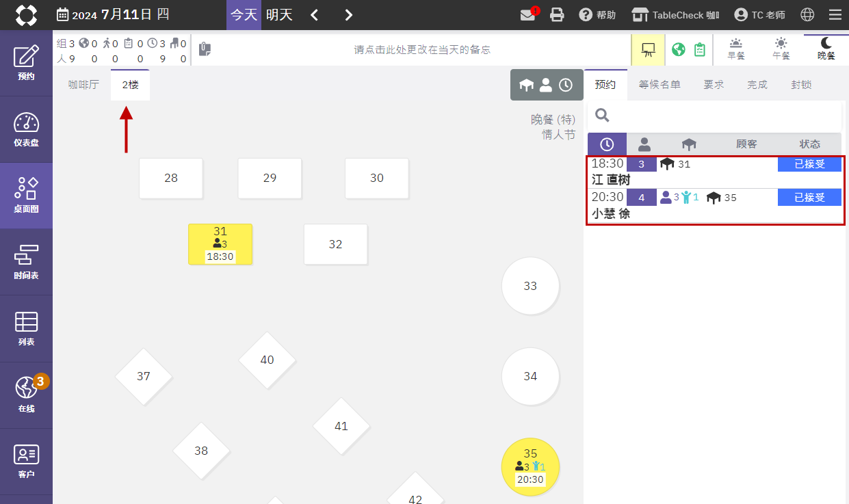
Task: Toggle the table display icon in the floor toolbar
Action: point(526,85)
